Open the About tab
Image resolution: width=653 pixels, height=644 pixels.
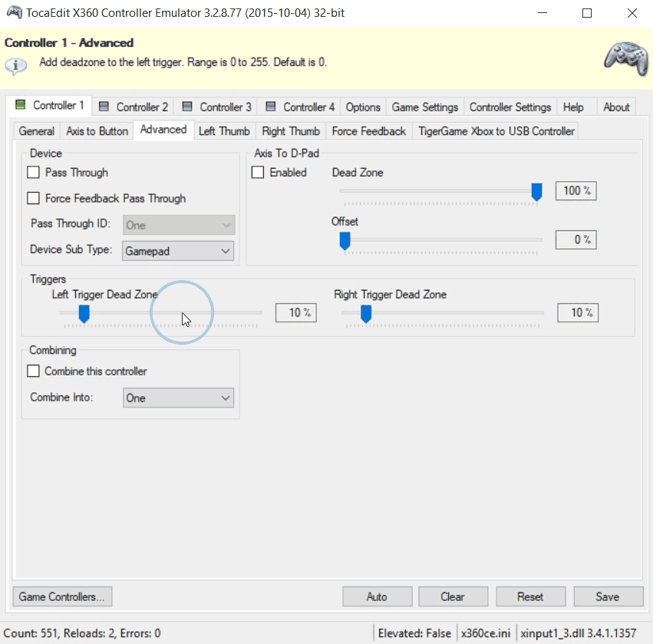click(x=616, y=107)
